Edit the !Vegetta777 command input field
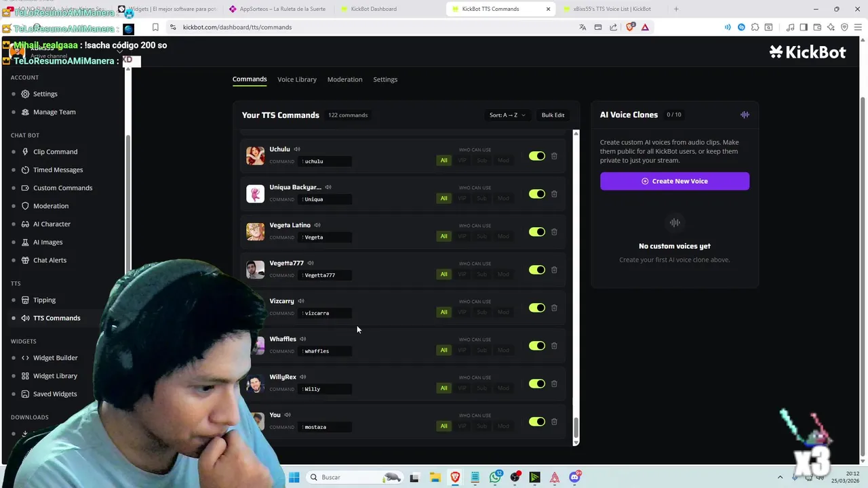 pos(325,275)
